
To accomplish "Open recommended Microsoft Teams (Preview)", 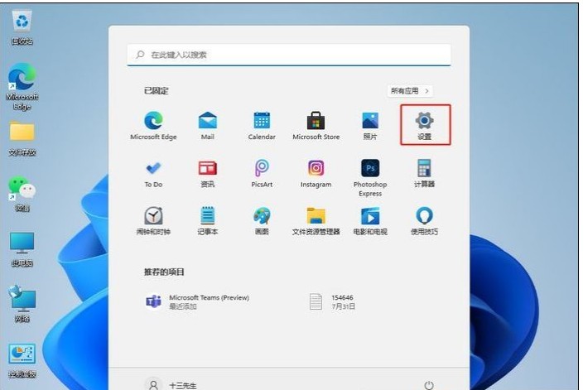I will (x=198, y=301).
